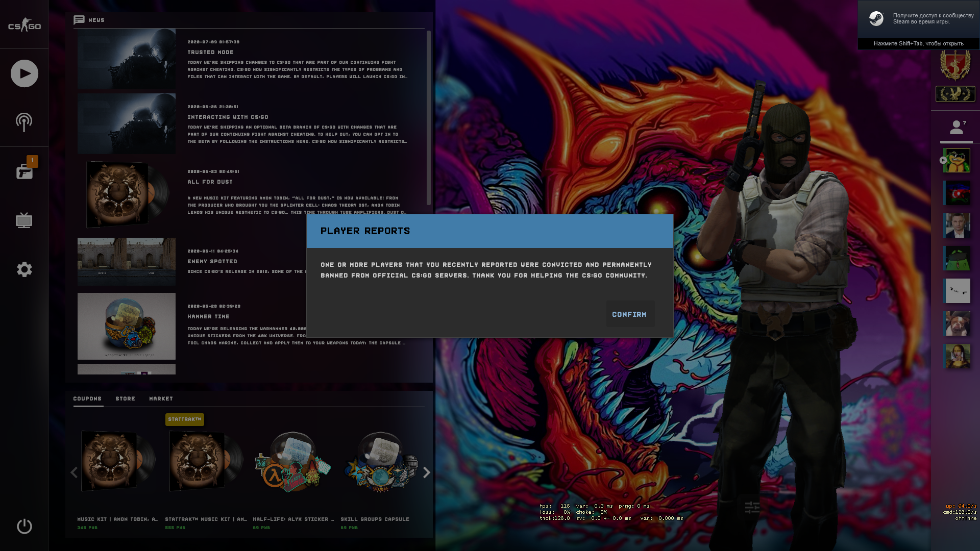
Task: Select Half-Life: Alyx Sticker capsule item
Action: pyautogui.click(x=293, y=462)
